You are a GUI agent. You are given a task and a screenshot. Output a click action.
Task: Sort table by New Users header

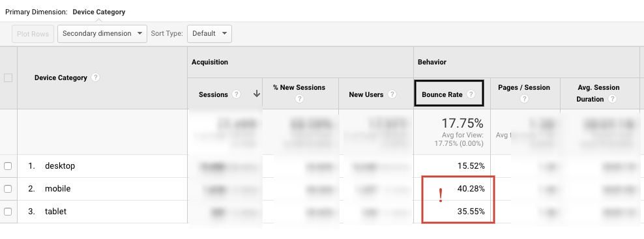pyautogui.click(x=366, y=94)
